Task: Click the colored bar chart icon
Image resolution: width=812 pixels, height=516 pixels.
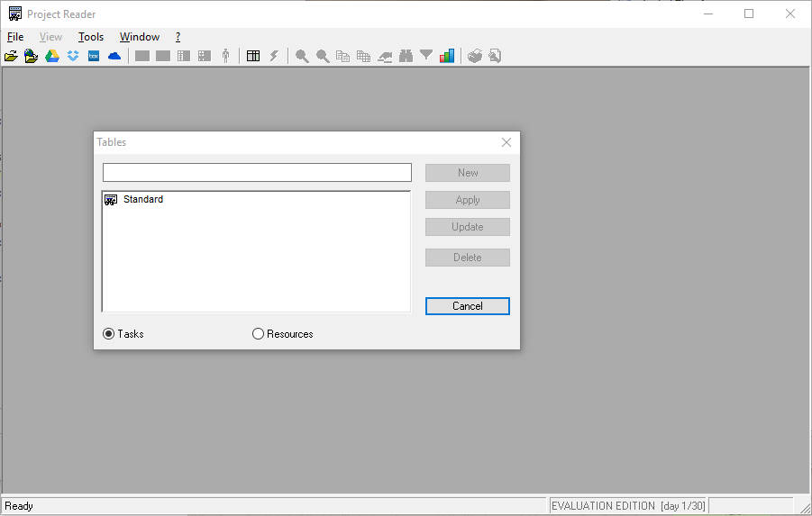Action: (447, 55)
